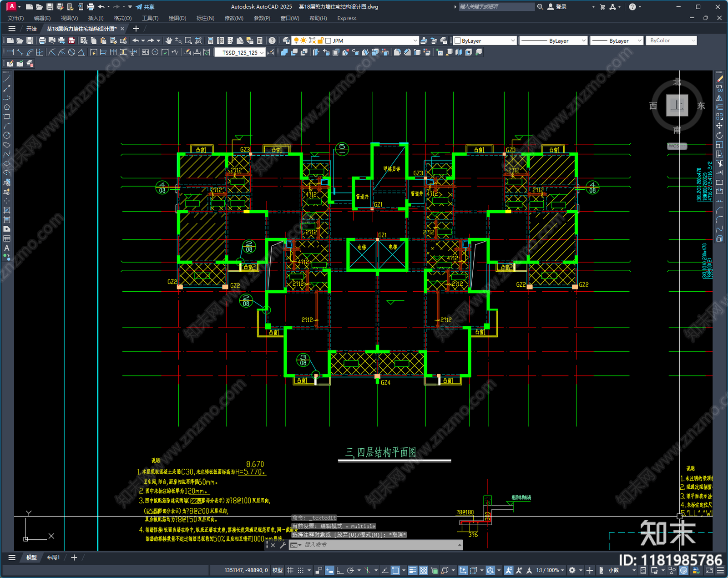Toggle the grid display in status bar
The width and height of the screenshot is (728, 578).
coord(290,570)
